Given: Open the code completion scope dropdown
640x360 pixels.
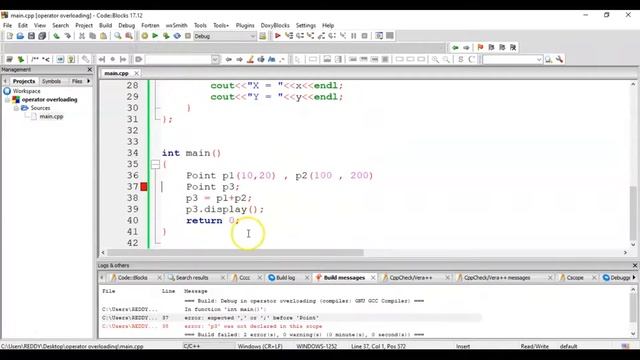Looking at the screenshot, I should (182, 60).
